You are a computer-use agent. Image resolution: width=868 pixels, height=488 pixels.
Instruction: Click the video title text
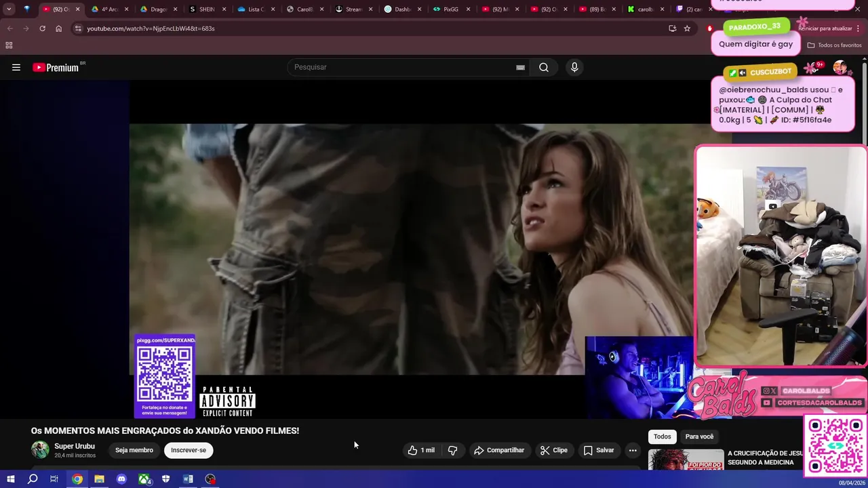(165, 430)
